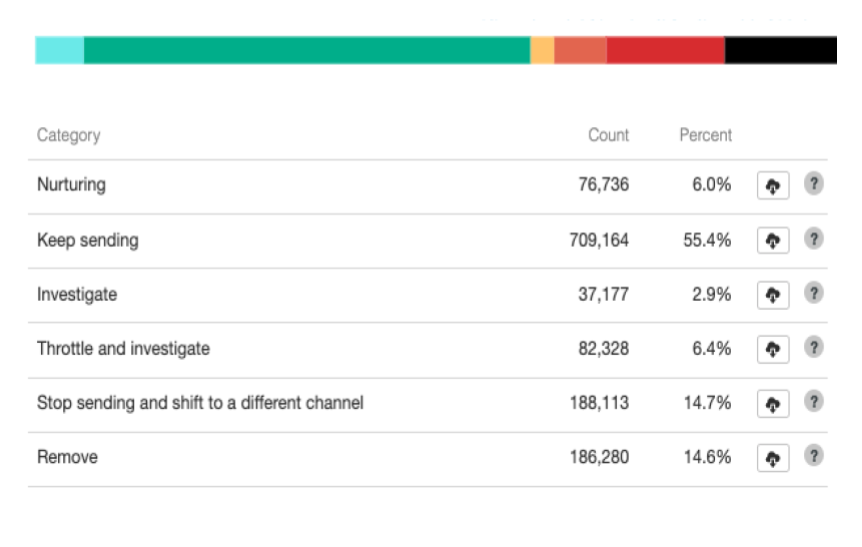Select the green Keep sending bar segment
The height and width of the screenshot is (547, 862).
(x=306, y=50)
